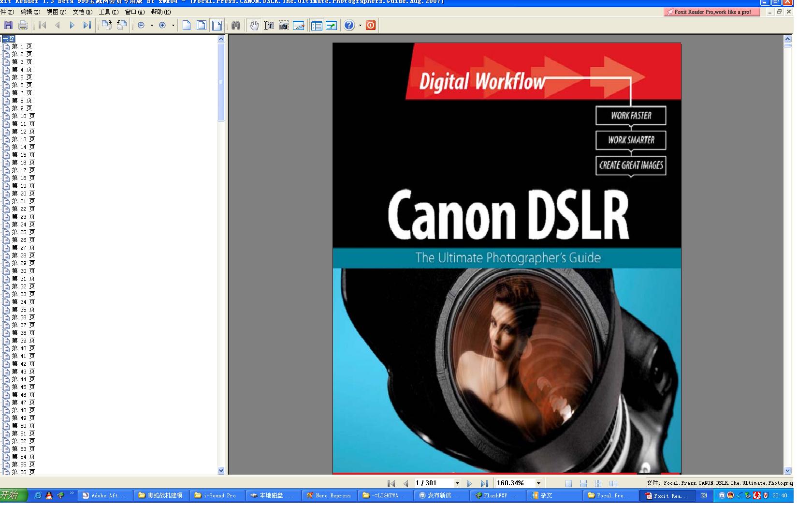Select bookmark 第 1 页
The image size is (812, 508).
(x=22, y=46)
